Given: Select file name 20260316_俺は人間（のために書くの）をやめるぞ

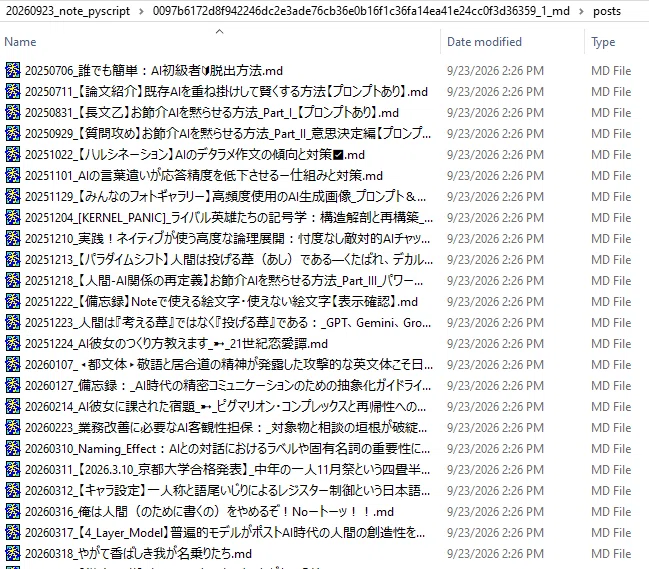Looking at the screenshot, I should coord(209,511).
